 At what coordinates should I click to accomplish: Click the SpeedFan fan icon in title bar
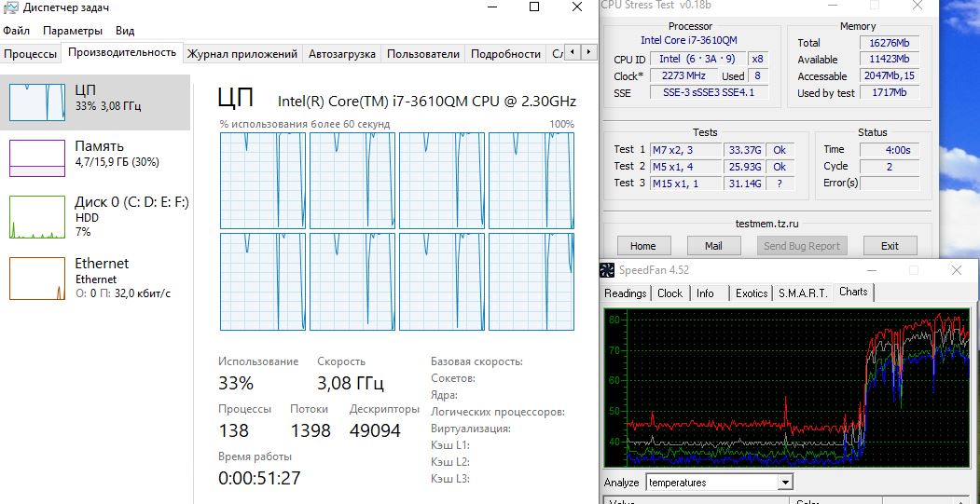606,270
